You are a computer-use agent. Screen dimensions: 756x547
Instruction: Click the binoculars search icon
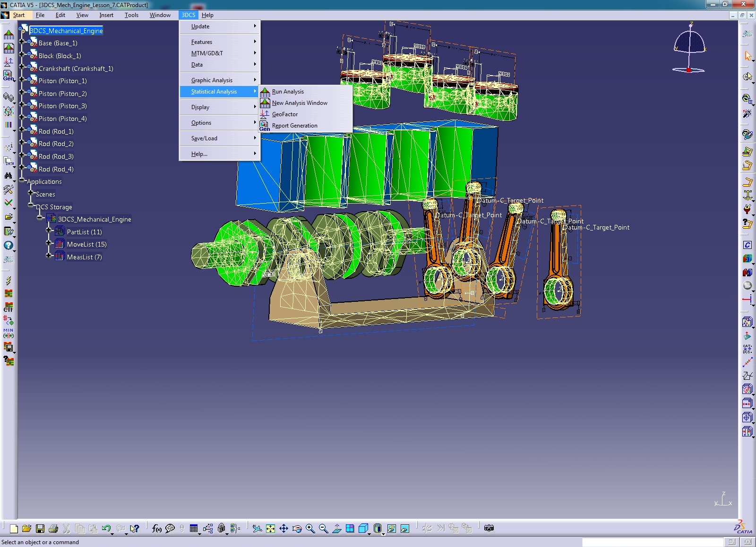pos(9,175)
